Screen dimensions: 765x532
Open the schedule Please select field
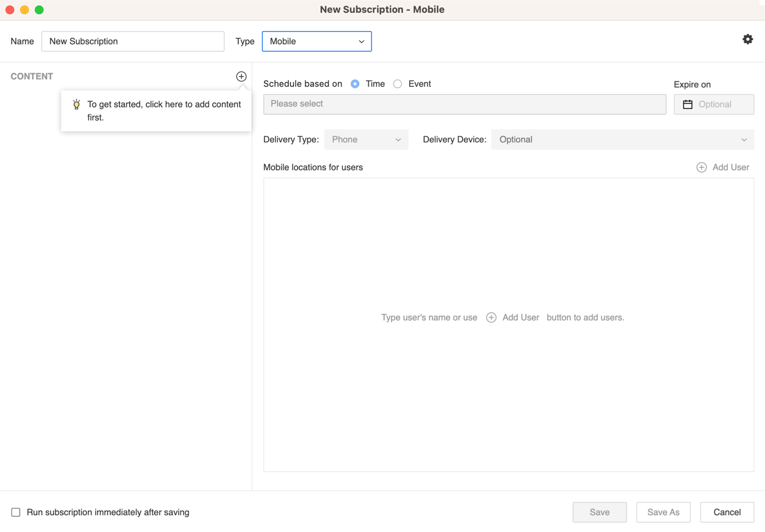pyautogui.click(x=464, y=104)
